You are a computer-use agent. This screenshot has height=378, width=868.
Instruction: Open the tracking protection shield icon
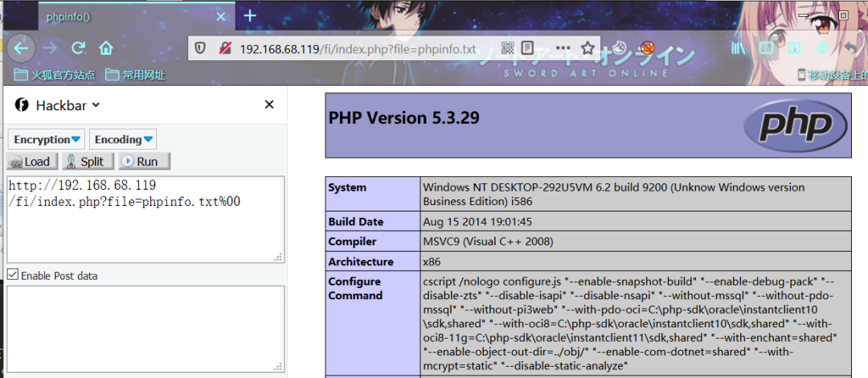[200, 48]
